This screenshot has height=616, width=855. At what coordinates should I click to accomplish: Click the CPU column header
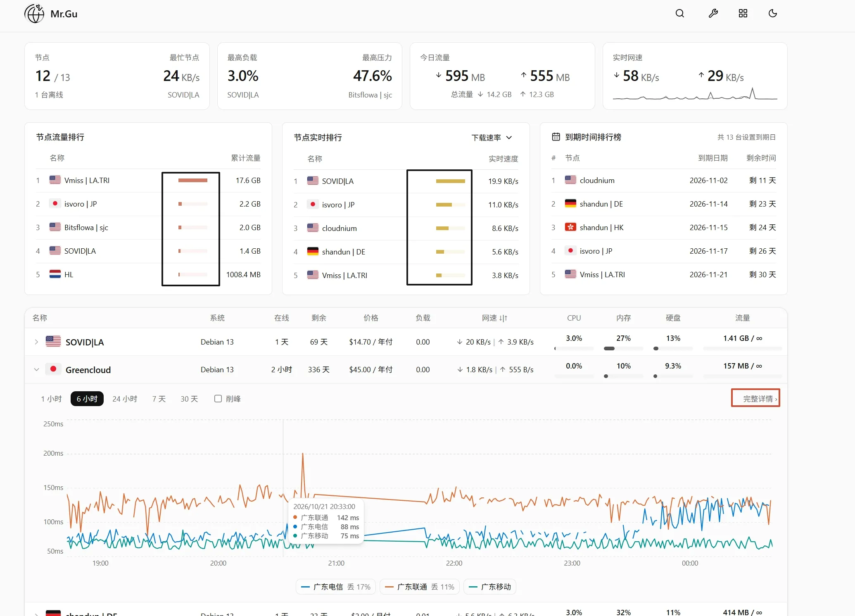[x=574, y=318]
